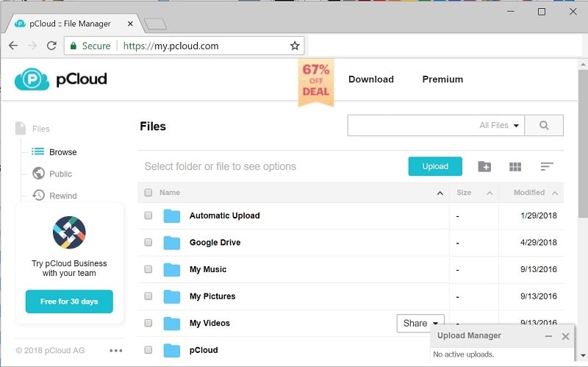Check the Google Drive checkbox
Viewport: 588px width, 367px height.
[148, 242]
